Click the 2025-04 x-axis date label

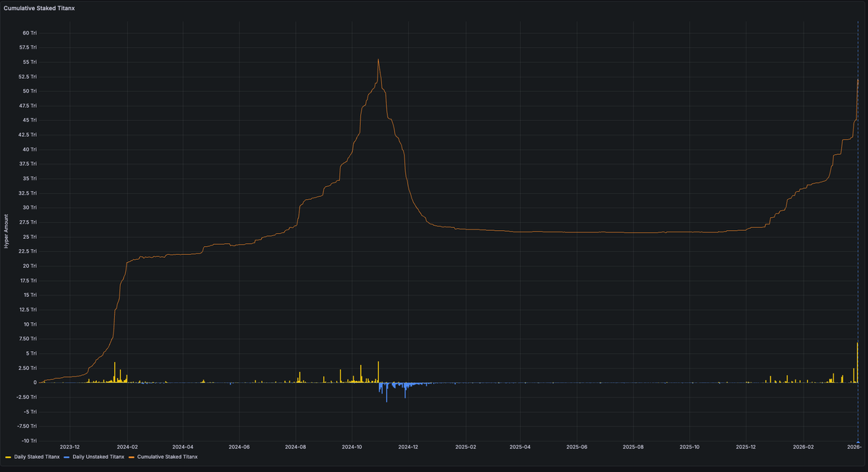pyautogui.click(x=521, y=448)
